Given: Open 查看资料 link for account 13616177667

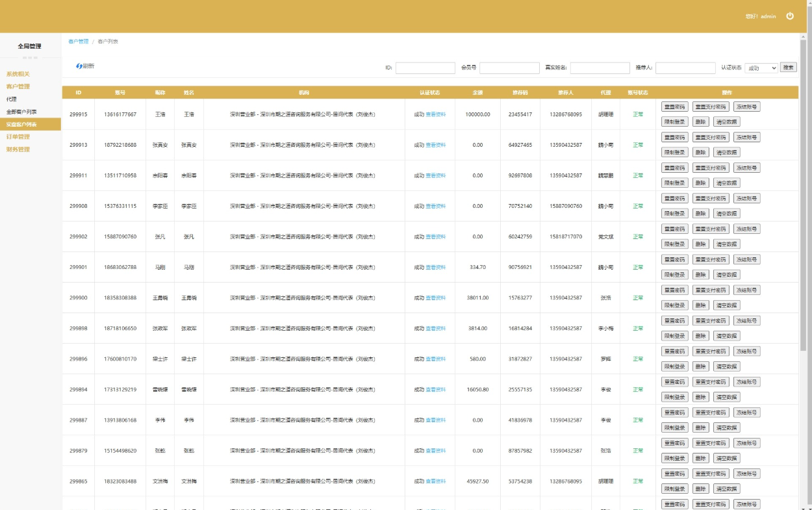Looking at the screenshot, I should point(435,114).
